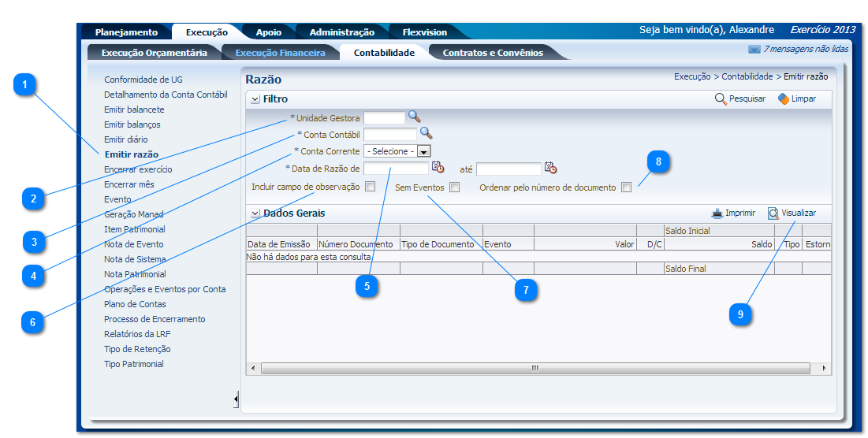Image resolution: width=868 pixels, height=438 pixels.
Task: Open the 'até' end date calendar icon
Action: pyautogui.click(x=550, y=167)
